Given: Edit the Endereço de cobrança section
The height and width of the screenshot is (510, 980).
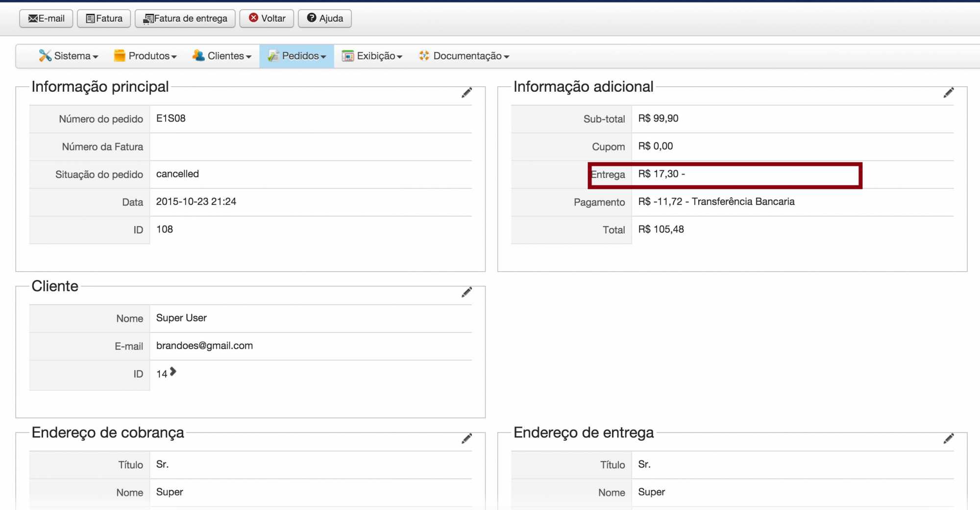Looking at the screenshot, I should pos(466,438).
